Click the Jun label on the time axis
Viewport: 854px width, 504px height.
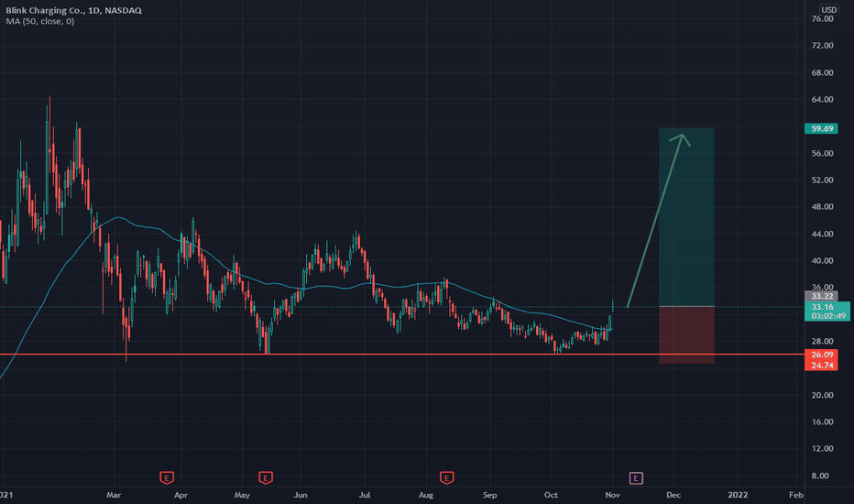301,495
